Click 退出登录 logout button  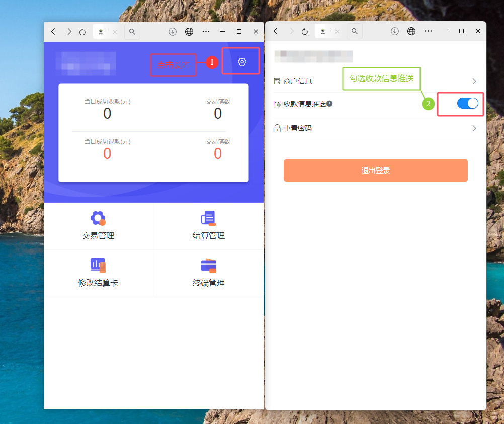pos(375,171)
